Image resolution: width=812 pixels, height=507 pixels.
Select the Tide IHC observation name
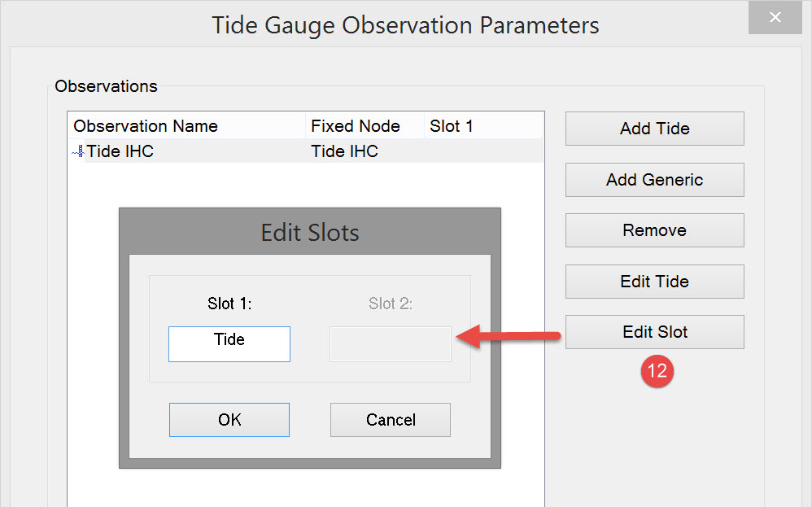120,151
